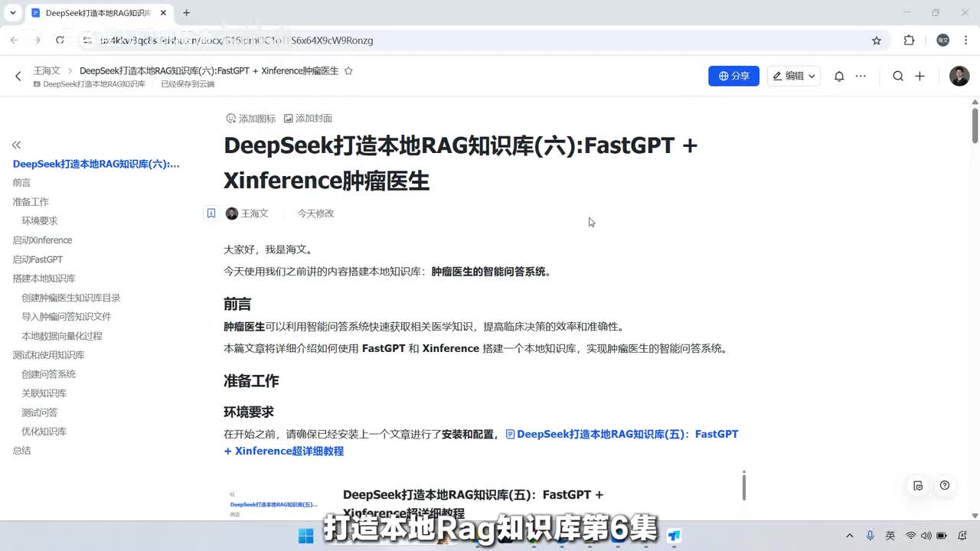Jump to 搭建本地知识库 in the outline
This screenshot has width=980, height=551.
44,279
